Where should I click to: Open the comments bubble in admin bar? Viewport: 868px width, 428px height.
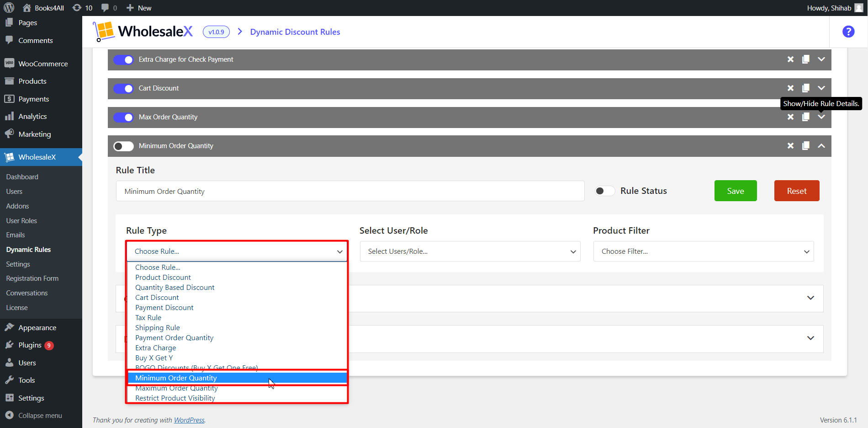point(109,8)
